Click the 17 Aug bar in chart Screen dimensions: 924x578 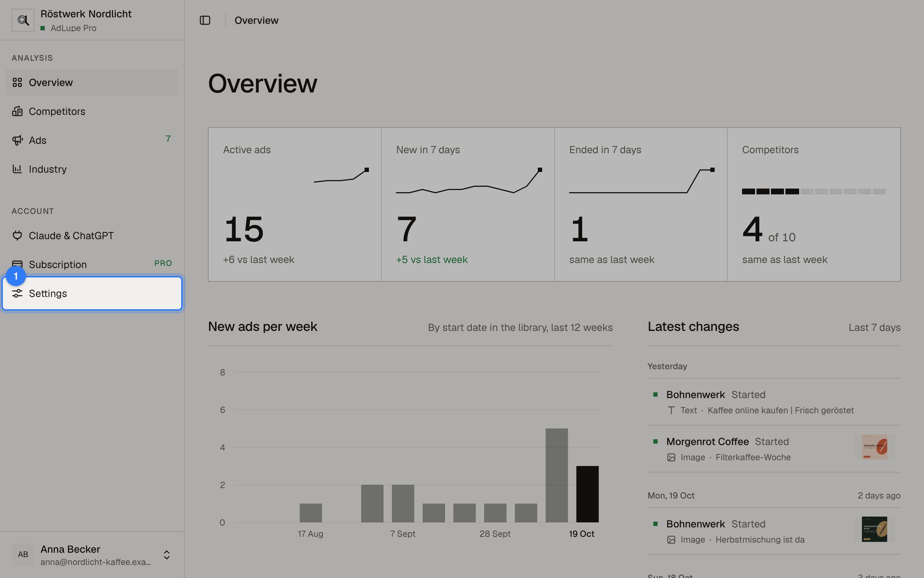[x=310, y=513]
